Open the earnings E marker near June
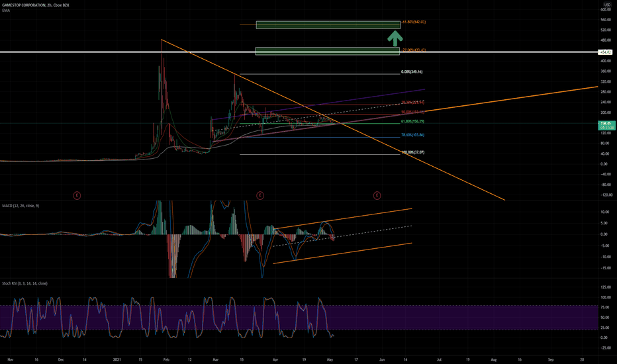Image resolution: width=617 pixels, height=364 pixels. coord(377,195)
